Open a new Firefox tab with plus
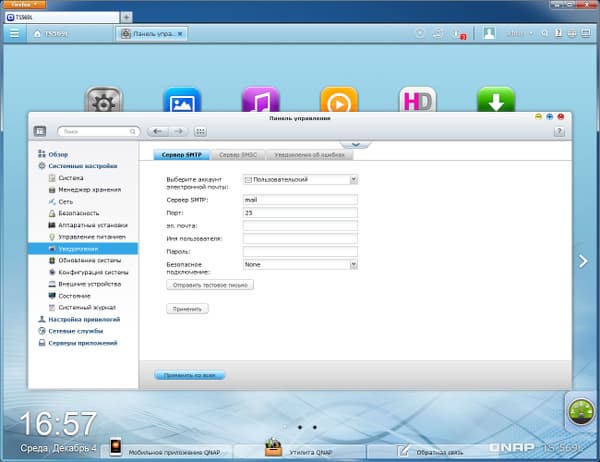This screenshot has height=462, width=600. pos(126,17)
